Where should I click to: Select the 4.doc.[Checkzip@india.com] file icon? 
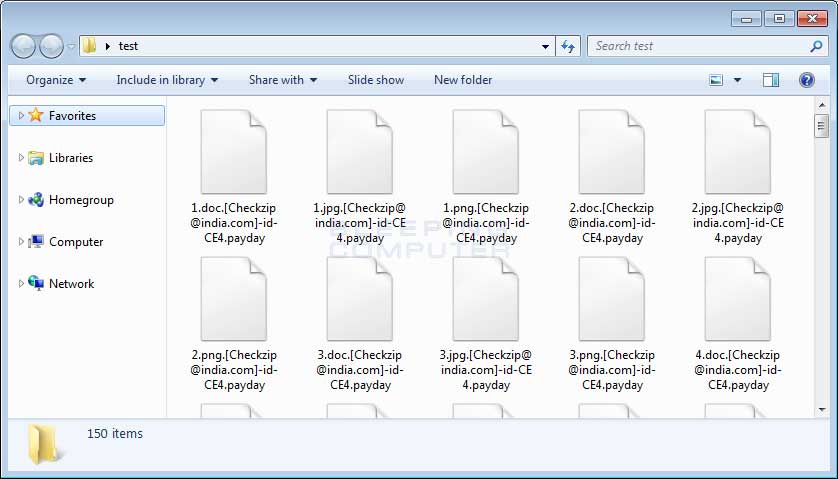tap(738, 299)
